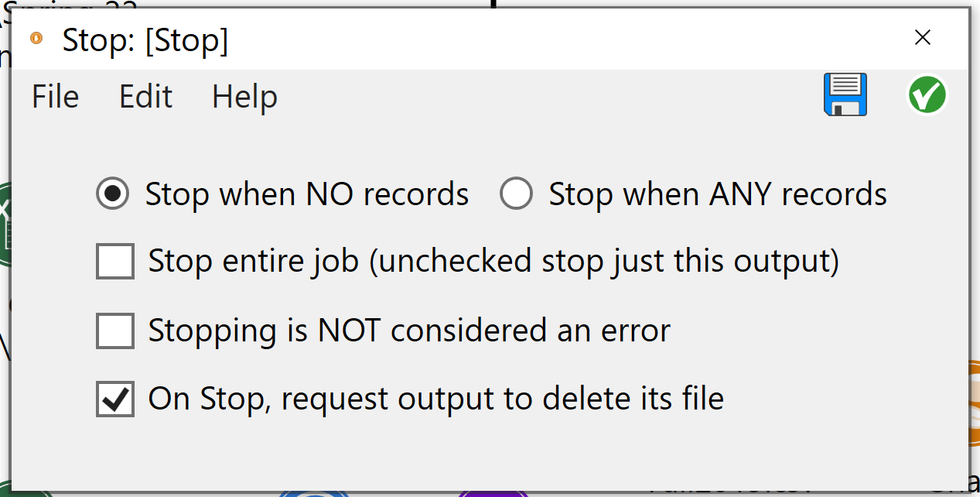Enable the Stop entire job checkbox

115,261
